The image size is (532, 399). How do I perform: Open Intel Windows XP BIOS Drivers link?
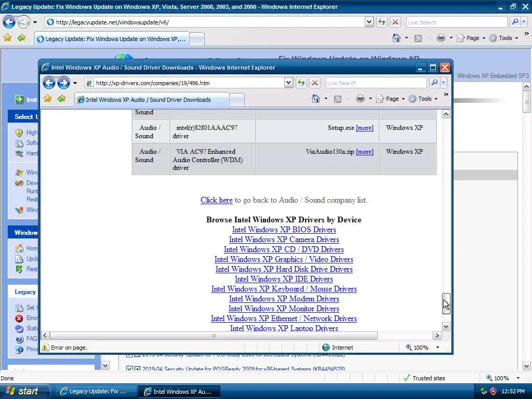pyautogui.click(x=284, y=230)
